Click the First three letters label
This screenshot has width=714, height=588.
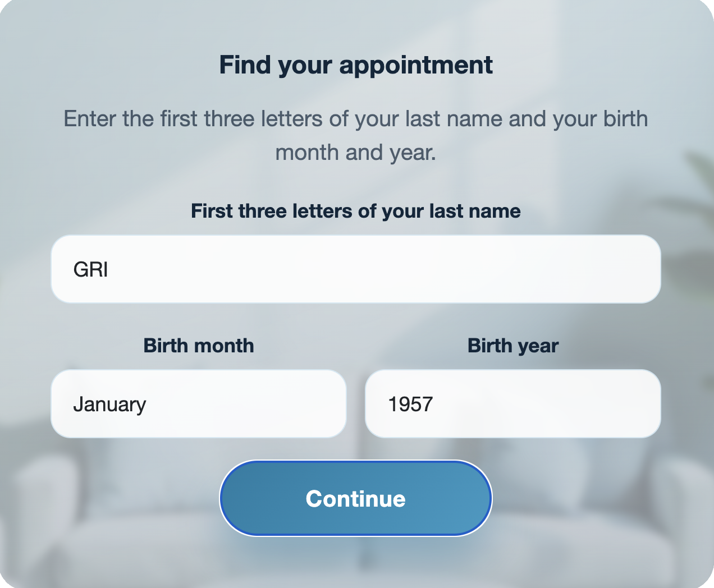(356, 211)
